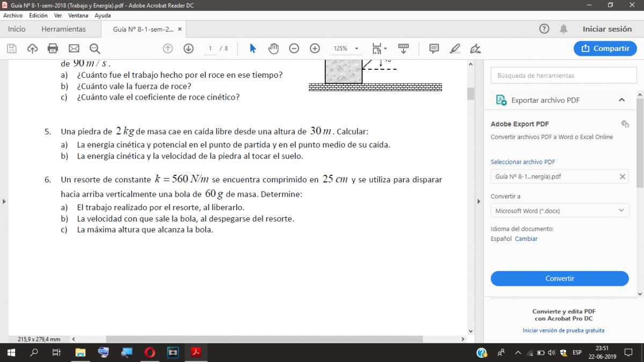This screenshot has width=644, height=362.
Task: Click the Save file icon
Action: (x=12, y=48)
